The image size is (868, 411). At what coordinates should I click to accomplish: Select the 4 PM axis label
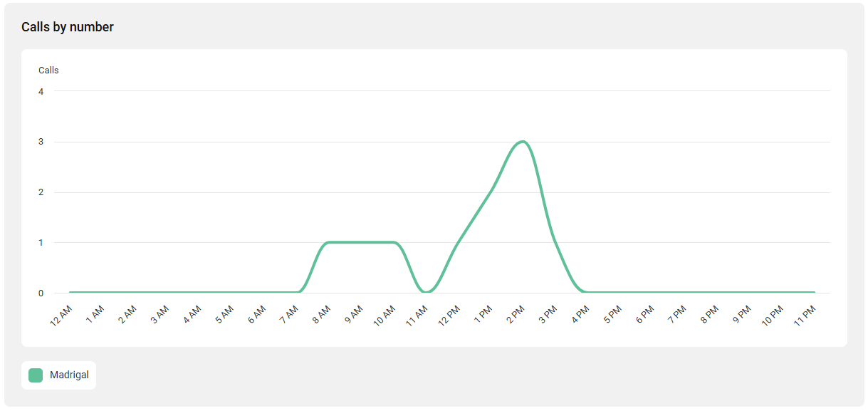pyautogui.click(x=579, y=314)
